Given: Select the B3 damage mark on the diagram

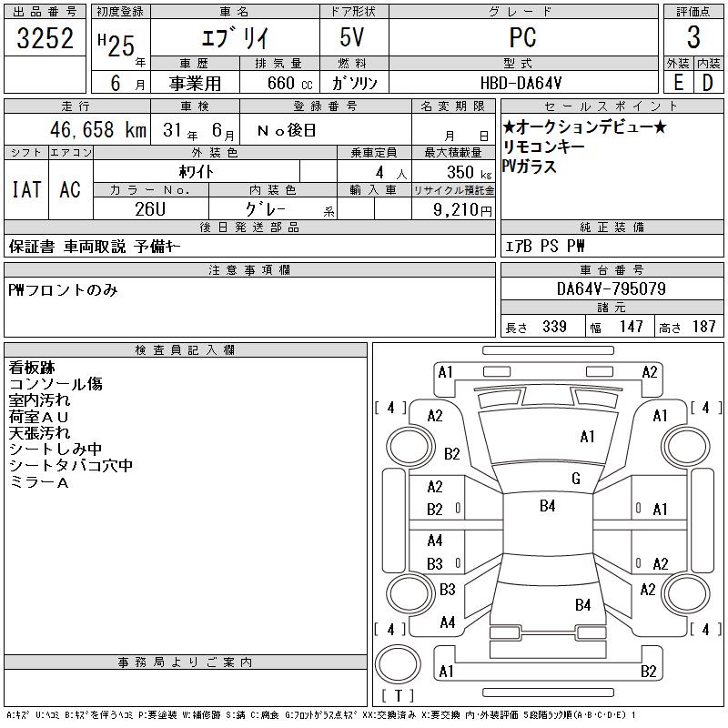Looking at the screenshot, I should pos(435,564).
